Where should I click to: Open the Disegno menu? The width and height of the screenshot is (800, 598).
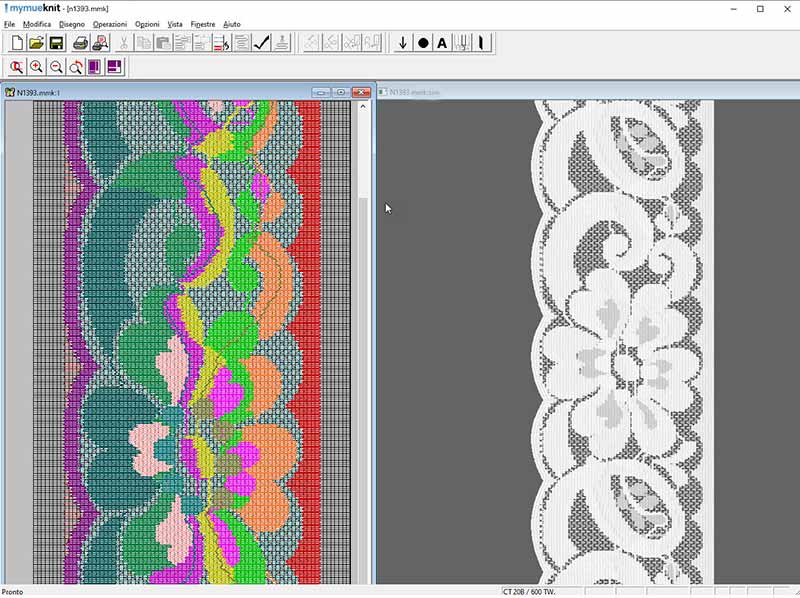click(x=72, y=23)
